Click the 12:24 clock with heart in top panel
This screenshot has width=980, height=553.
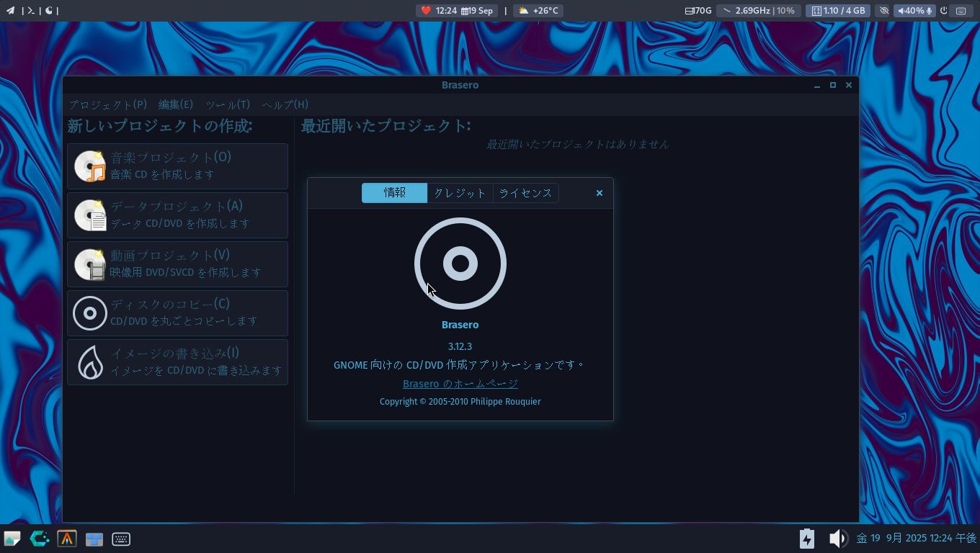coord(438,11)
